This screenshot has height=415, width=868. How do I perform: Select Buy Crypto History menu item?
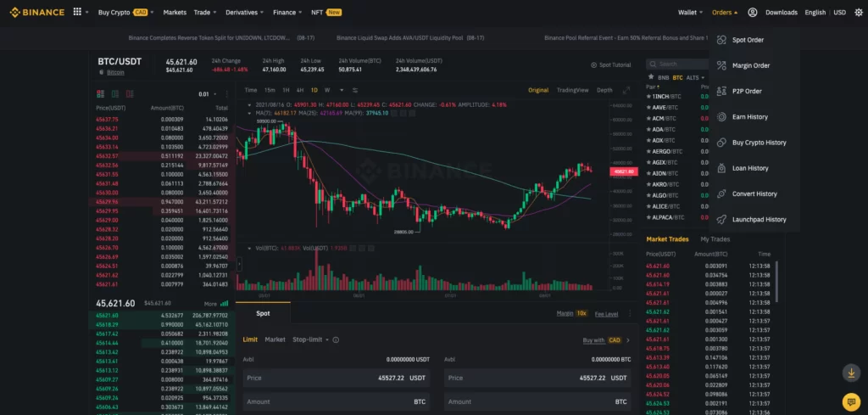(759, 143)
